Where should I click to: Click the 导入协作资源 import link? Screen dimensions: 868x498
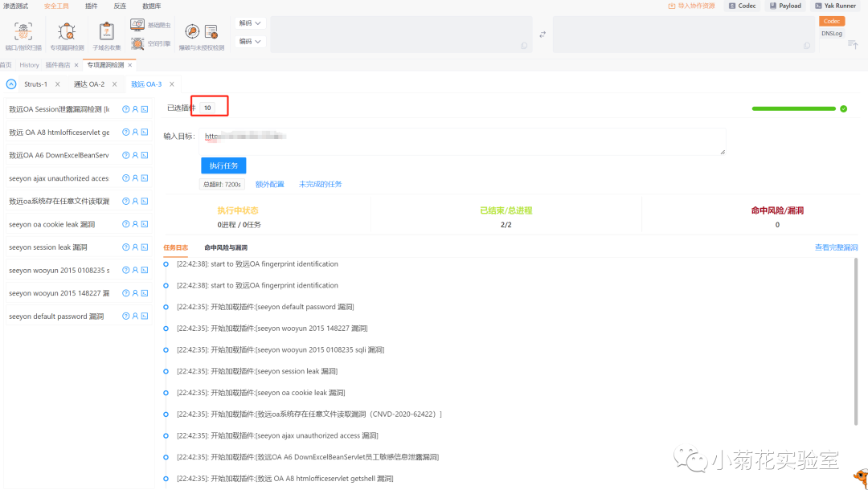click(x=691, y=6)
